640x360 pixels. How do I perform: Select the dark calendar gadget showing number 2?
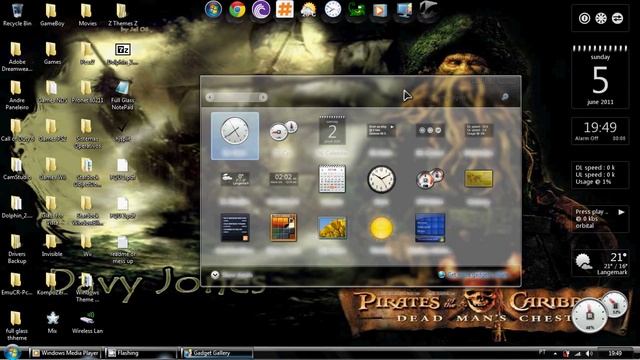point(332,131)
